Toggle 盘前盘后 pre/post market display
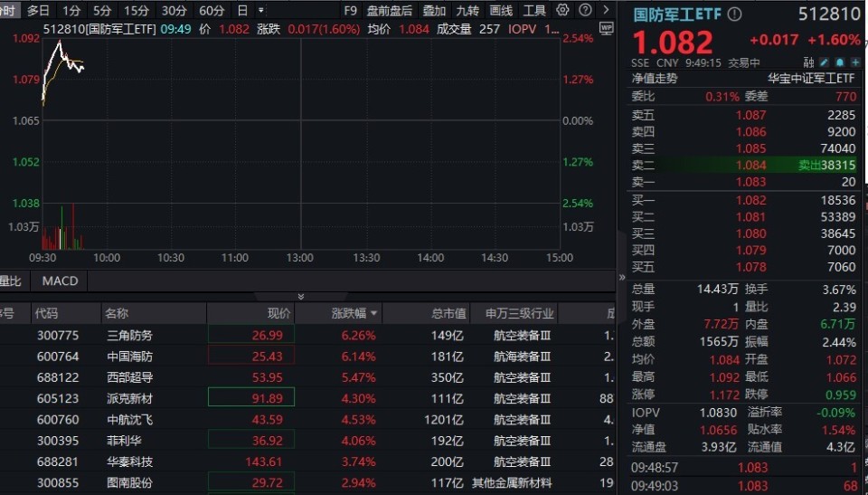Viewport: 868px width, 495px height. pos(389,11)
